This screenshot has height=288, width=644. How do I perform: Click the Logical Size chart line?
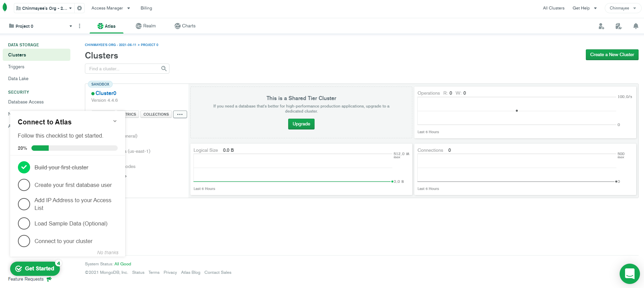coord(293,182)
